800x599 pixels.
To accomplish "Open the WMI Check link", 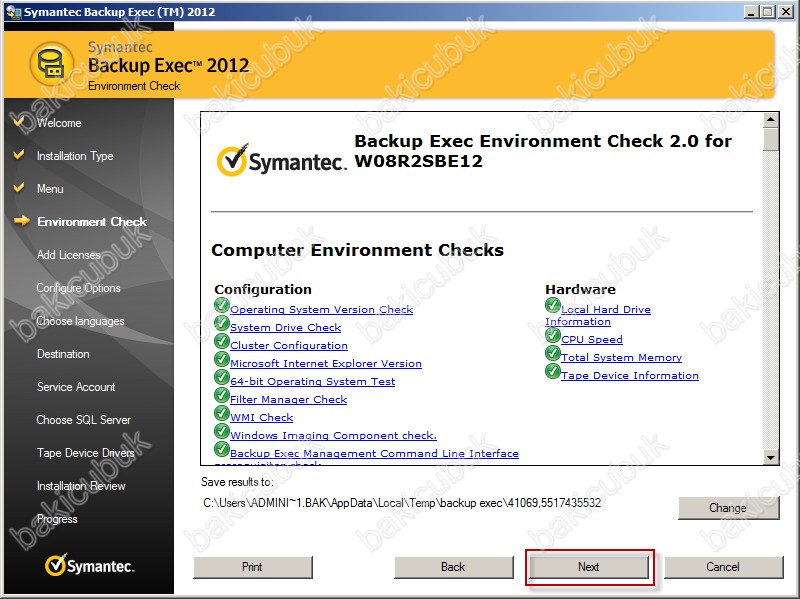I will [262, 417].
